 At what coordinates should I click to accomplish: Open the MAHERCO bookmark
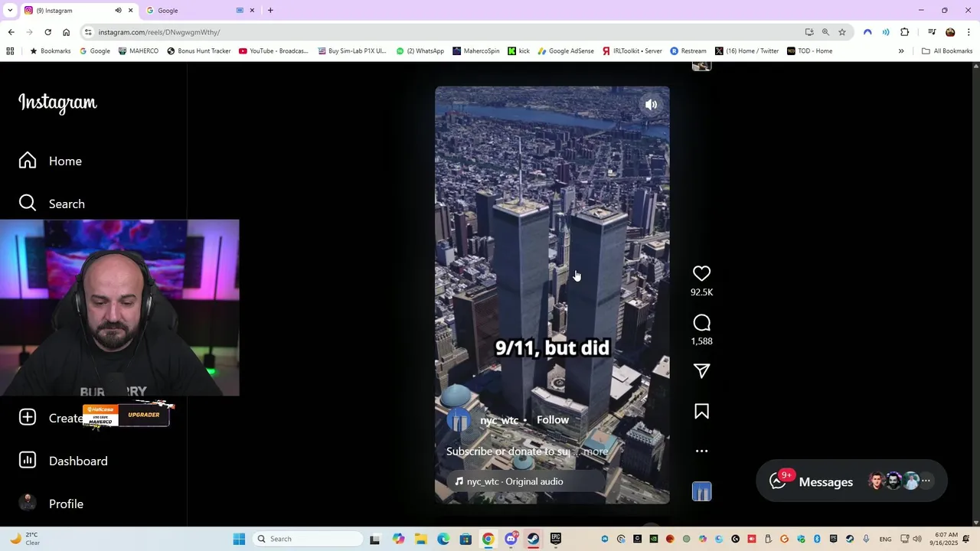(x=139, y=51)
